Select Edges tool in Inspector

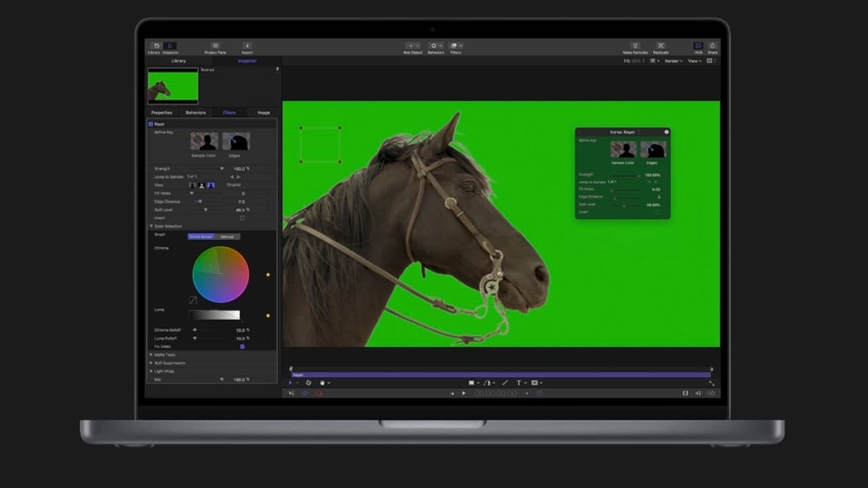coord(235,141)
